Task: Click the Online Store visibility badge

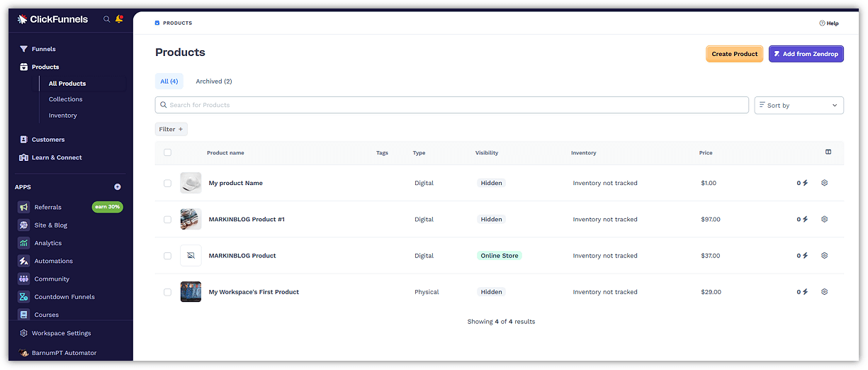Action: pyautogui.click(x=500, y=256)
